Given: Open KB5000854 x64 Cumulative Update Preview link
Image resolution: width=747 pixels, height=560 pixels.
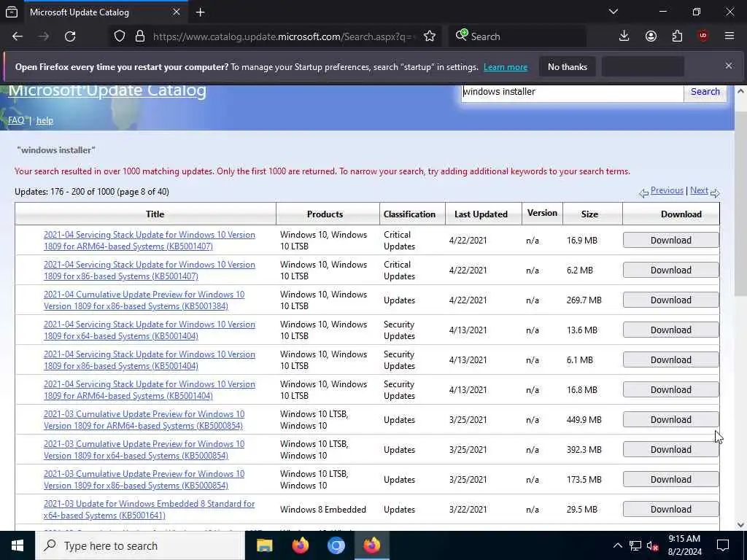Looking at the screenshot, I should [x=144, y=449].
